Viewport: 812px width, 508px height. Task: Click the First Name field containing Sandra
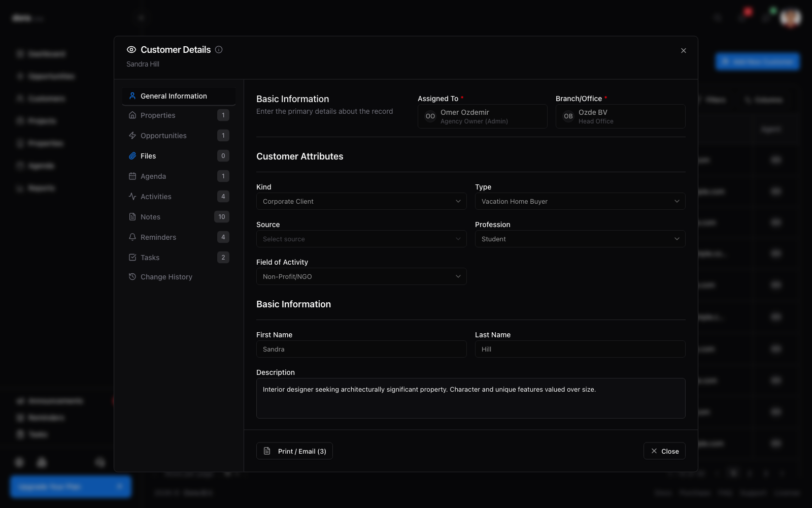coord(361,349)
